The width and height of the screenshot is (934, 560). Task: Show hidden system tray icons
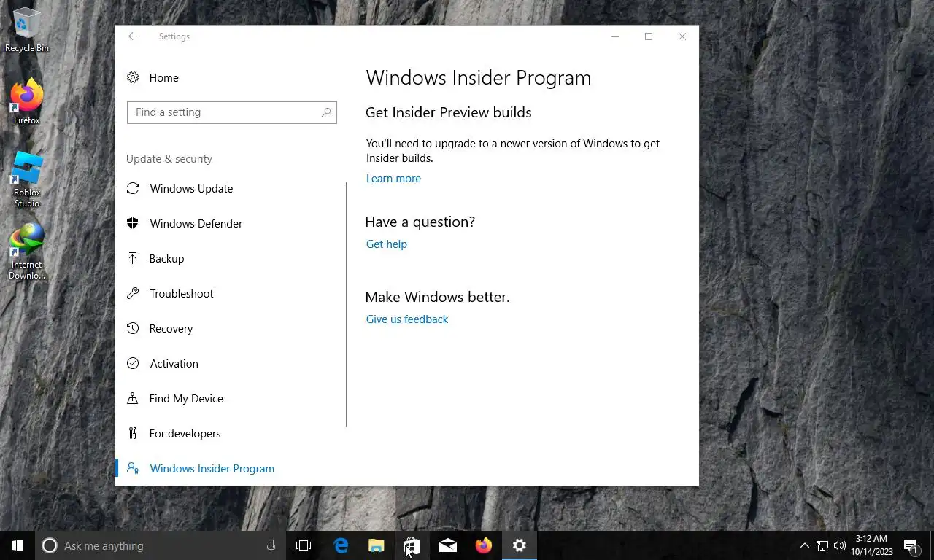coord(805,545)
